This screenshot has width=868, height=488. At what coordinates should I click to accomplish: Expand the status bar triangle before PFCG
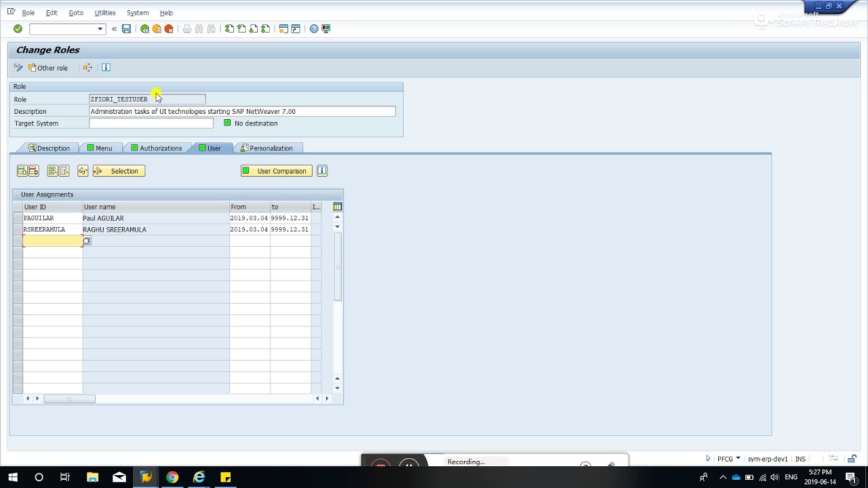pos(708,459)
